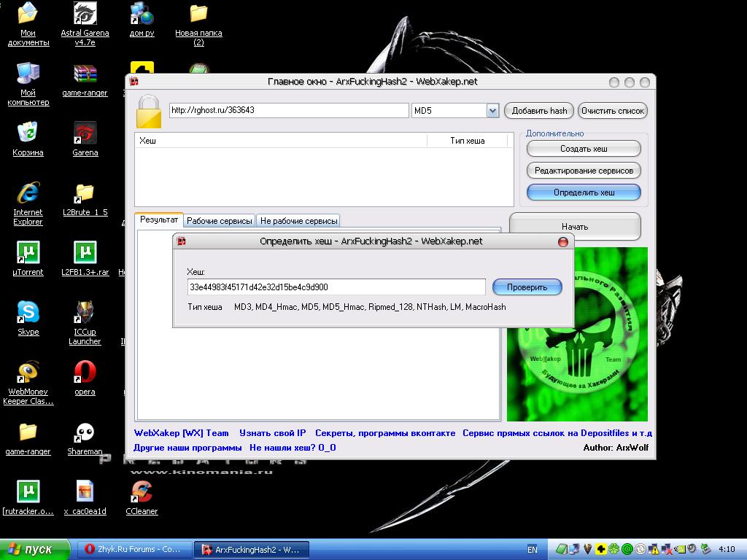Select the L2Brute_1_5 folder shortcut

85,200
